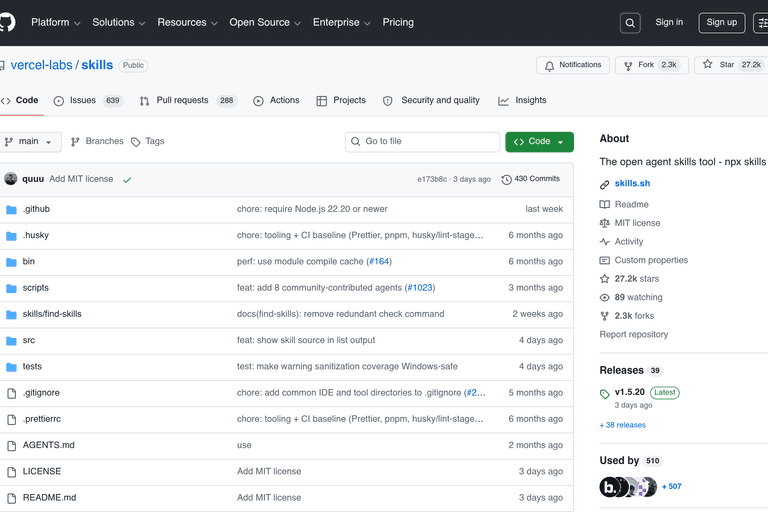Click the .husky folder icon
Image resolution: width=768 pixels, height=512 pixels.
(11, 236)
